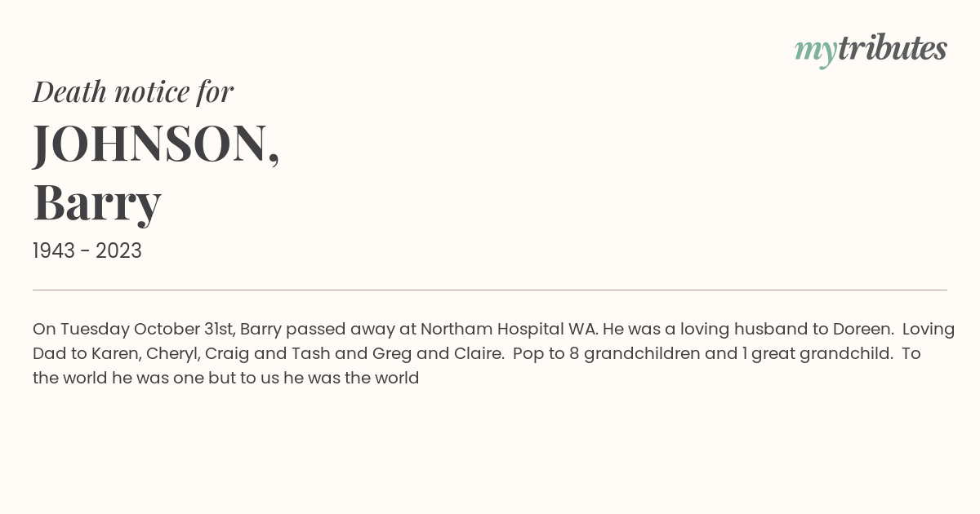Click the name Doreen in the notice
The height and width of the screenshot is (514, 980).
tap(862, 330)
